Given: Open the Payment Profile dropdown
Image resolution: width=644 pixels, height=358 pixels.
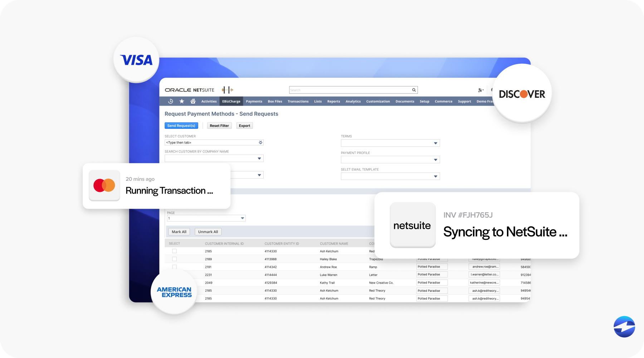Looking at the screenshot, I should [x=435, y=159].
